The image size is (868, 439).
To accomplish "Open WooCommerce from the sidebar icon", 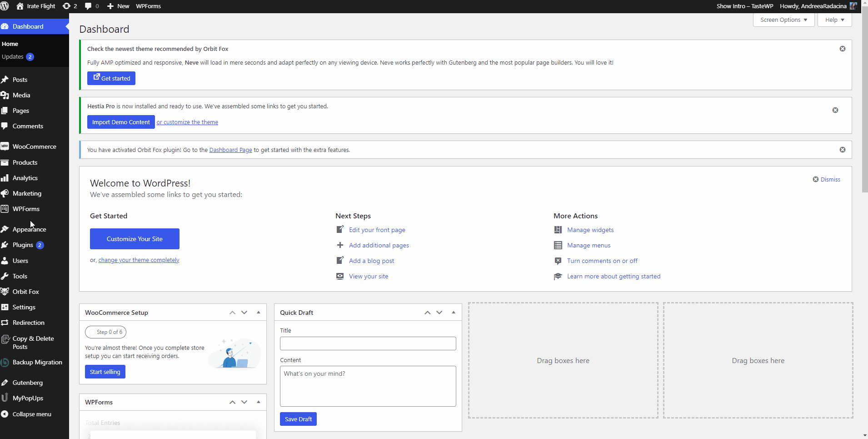I will pos(5,146).
